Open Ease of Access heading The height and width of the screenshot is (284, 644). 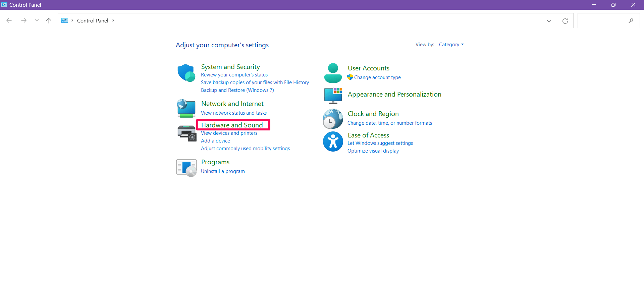pos(368,135)
